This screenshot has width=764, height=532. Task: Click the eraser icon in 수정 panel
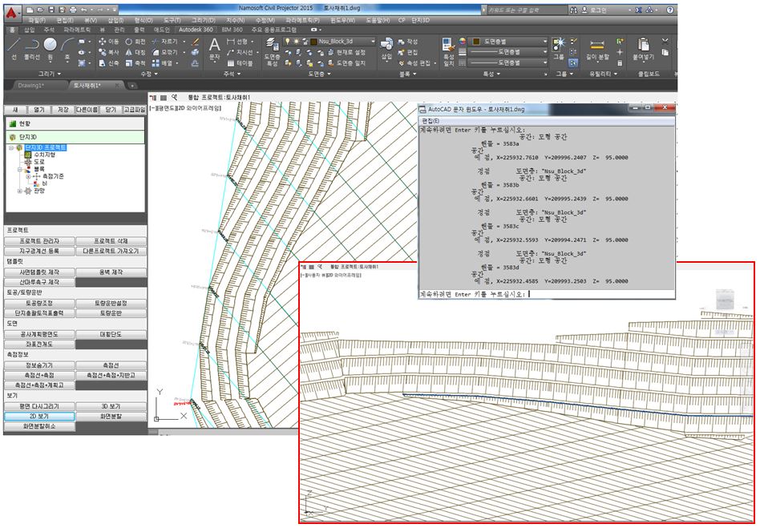tap(196, 42)
